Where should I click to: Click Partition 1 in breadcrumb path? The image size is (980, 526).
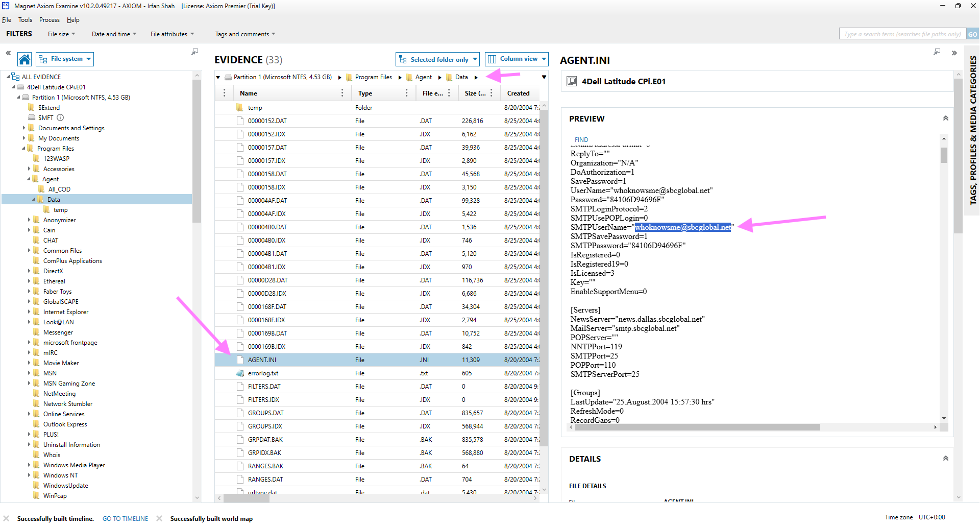tap(283, 77)
